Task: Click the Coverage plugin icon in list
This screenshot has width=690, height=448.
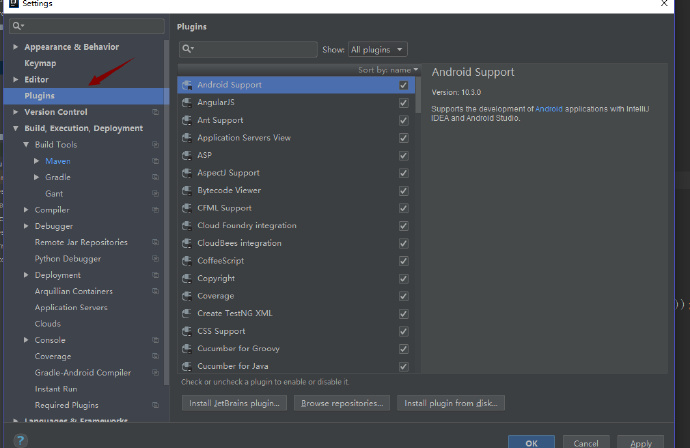Action: [x=187, y=296]
